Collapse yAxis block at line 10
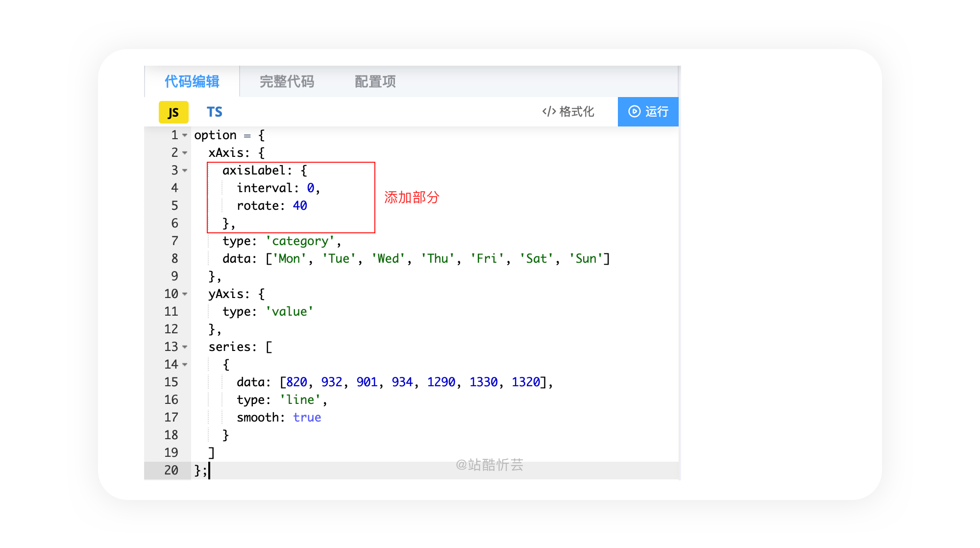 [x=185, y=294]
